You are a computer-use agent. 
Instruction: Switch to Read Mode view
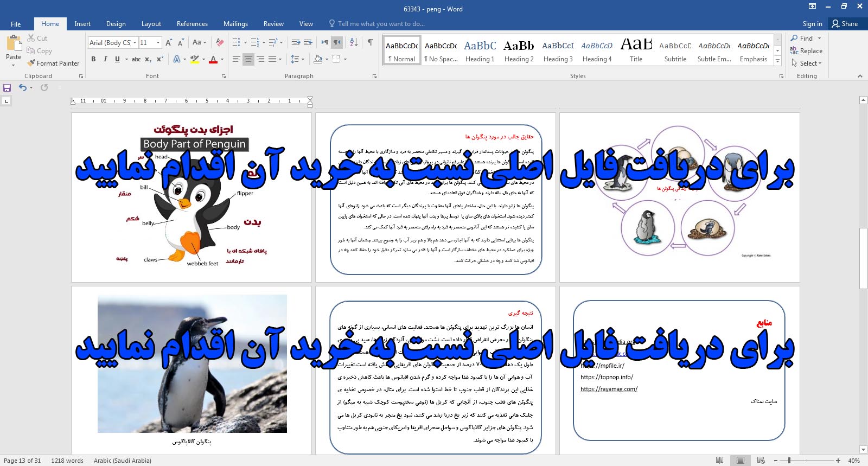(719, 461)
